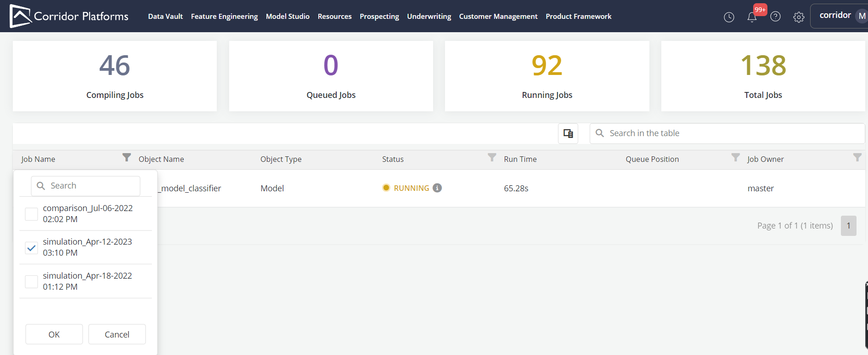The image size is (868, 355).
Task: Uncheck the simulation_Apr-12-2023 checkbox
Action: point(31,248)
